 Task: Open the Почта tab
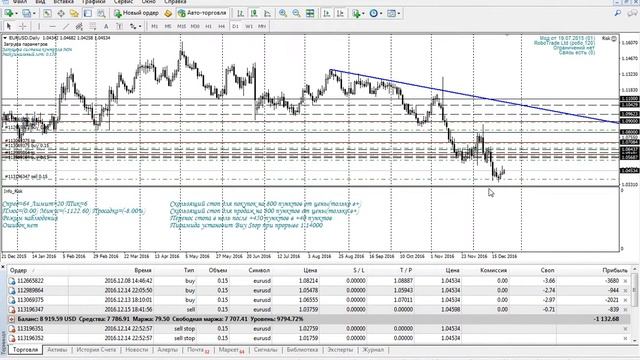pos(198,350)
